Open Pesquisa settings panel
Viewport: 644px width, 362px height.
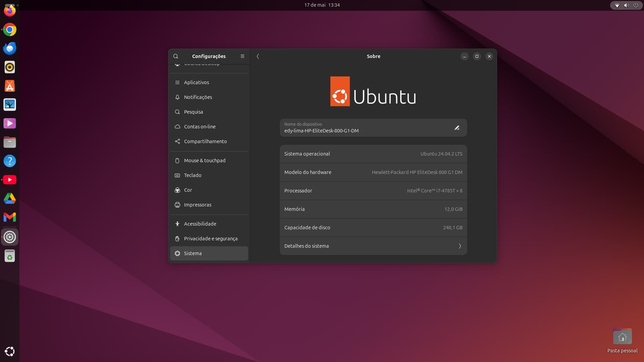[209, 112]
